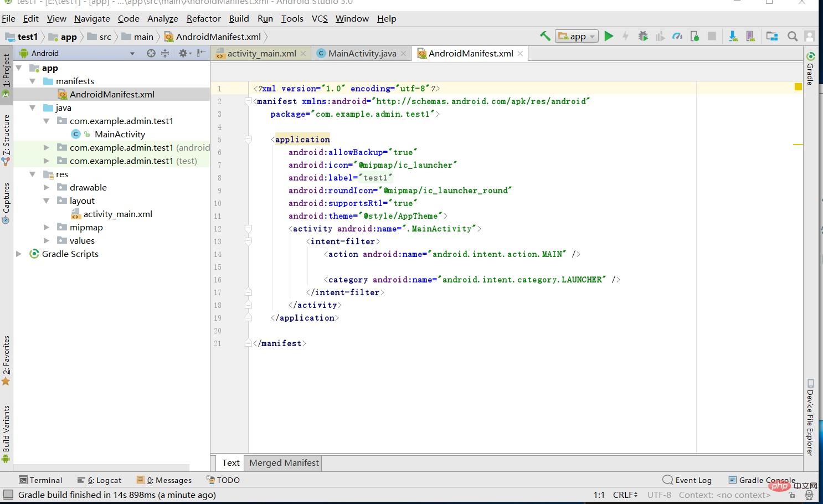Open the Build menu
Screen dimensions: 823x504
pos(239,18)
